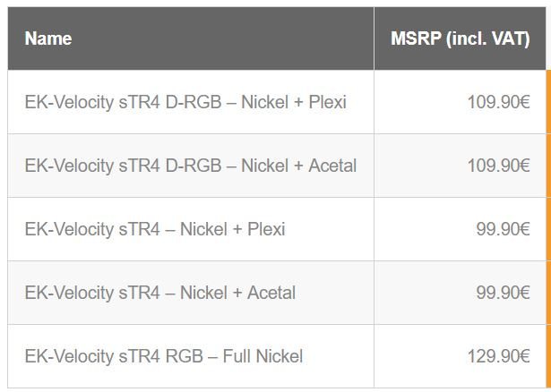The image size is (551, 392).
Task: Click the 129.90€ Full Nickel price
Action: [498, 356]
